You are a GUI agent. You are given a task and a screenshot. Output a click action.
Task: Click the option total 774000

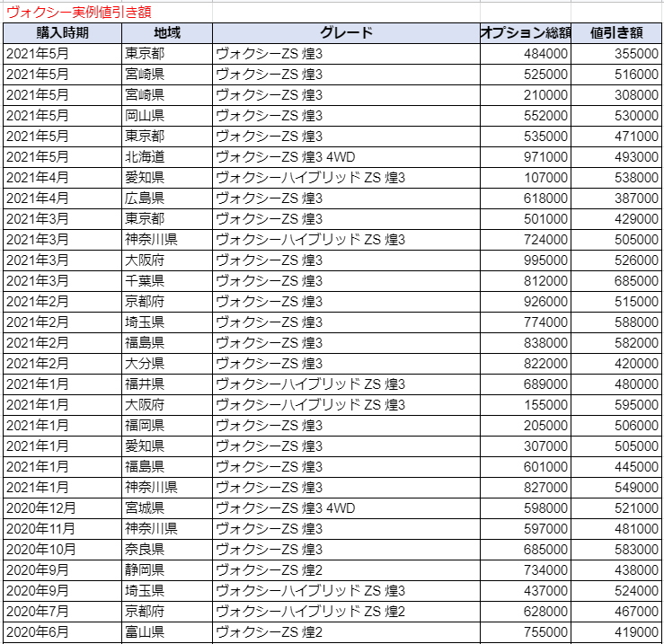[x=526, y=322]
